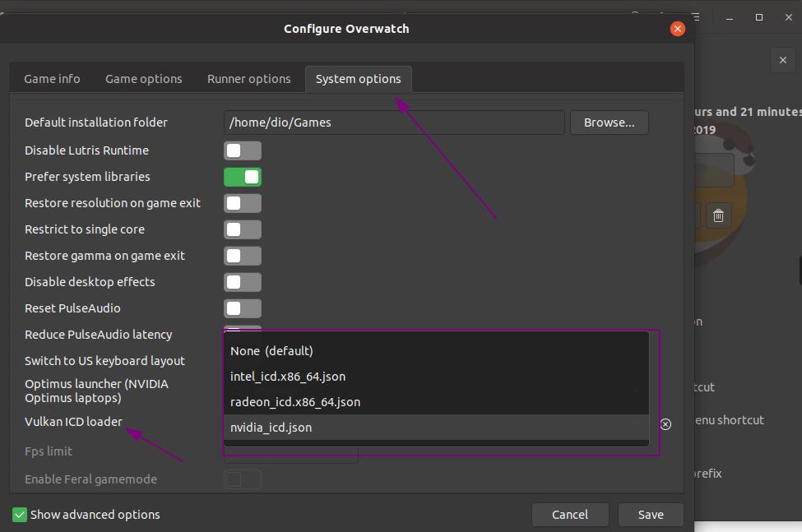Image resolution: width=802 pixels, height=532 pixels.
Task: Close the right side panel
Action: pyautogui.click(x=782, y=60)
